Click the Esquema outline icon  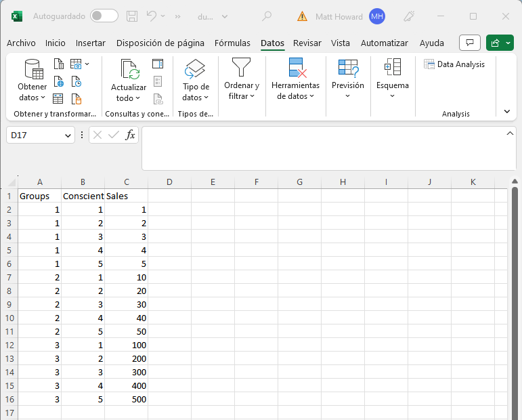(393, 68)
